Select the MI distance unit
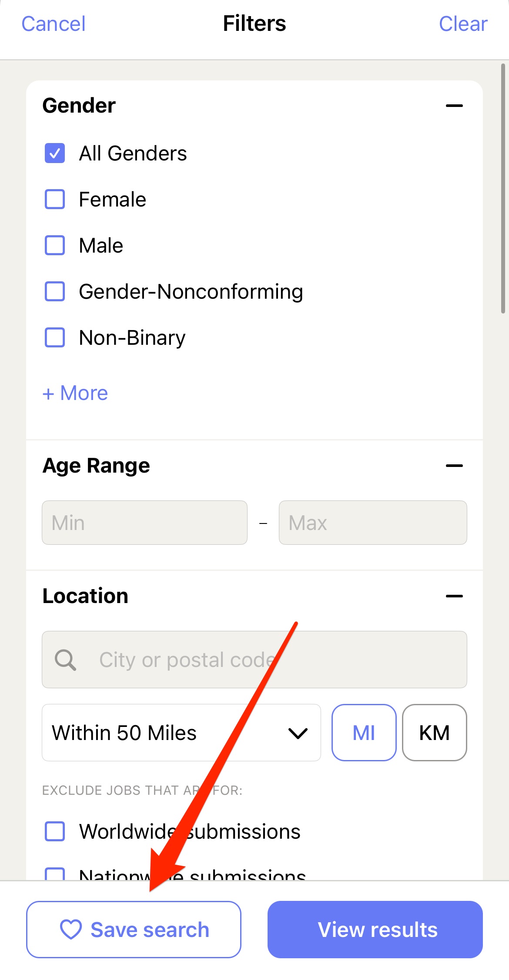This screenshot has width=509, height=980. pyautogui.click(x=364, y=733)
